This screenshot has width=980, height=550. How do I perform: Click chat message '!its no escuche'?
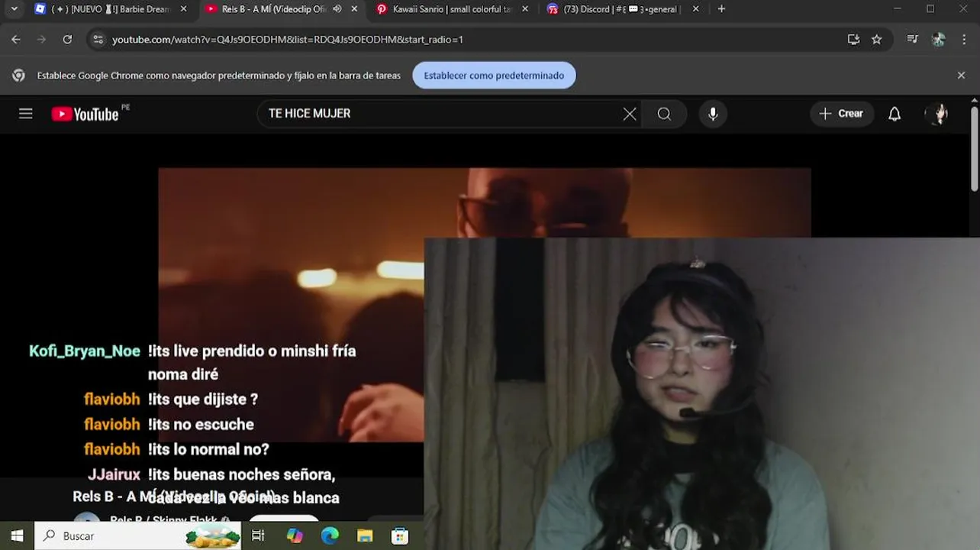201,424
